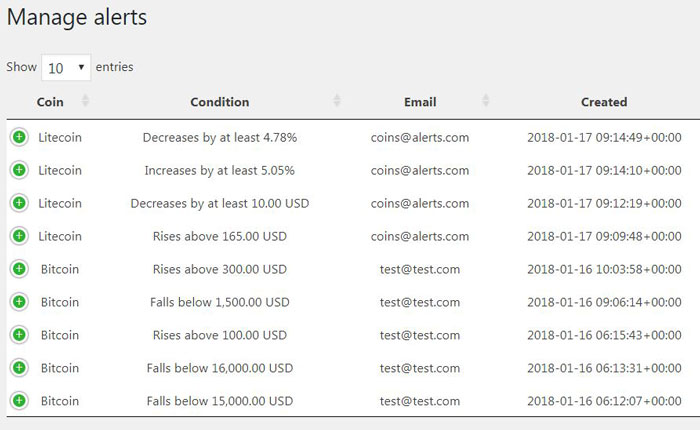Expand the Falls below 1,500.00 USD alert

pyautogui.click(x=19, y=302)
